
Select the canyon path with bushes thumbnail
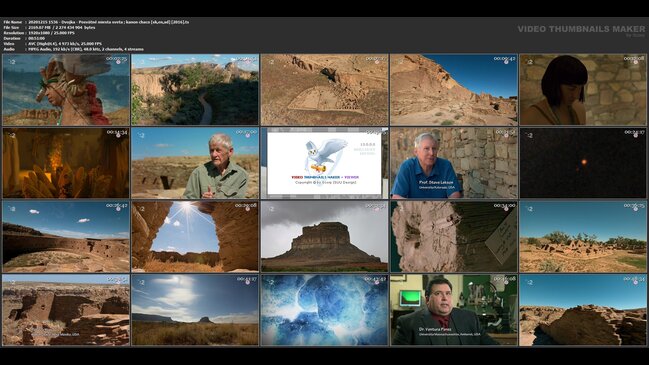[195, 89]
